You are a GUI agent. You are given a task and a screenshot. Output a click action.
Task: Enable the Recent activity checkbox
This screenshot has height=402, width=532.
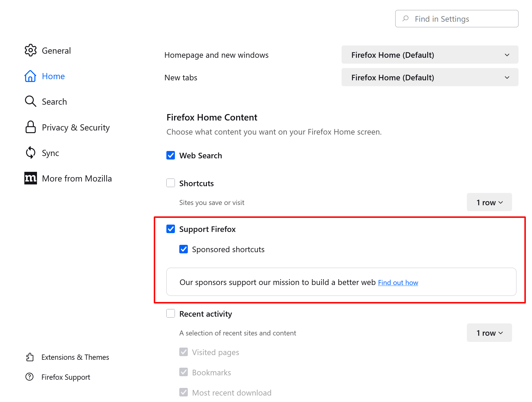point(171,313)
